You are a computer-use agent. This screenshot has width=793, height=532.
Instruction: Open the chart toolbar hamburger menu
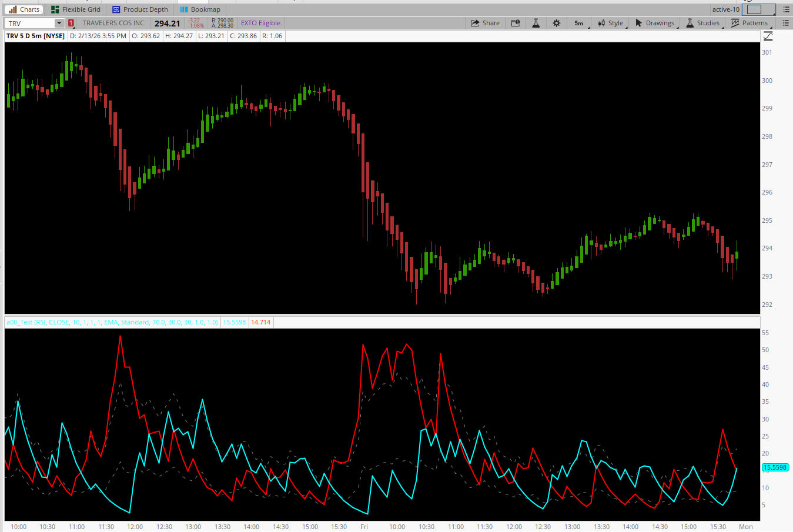(785, 23)
